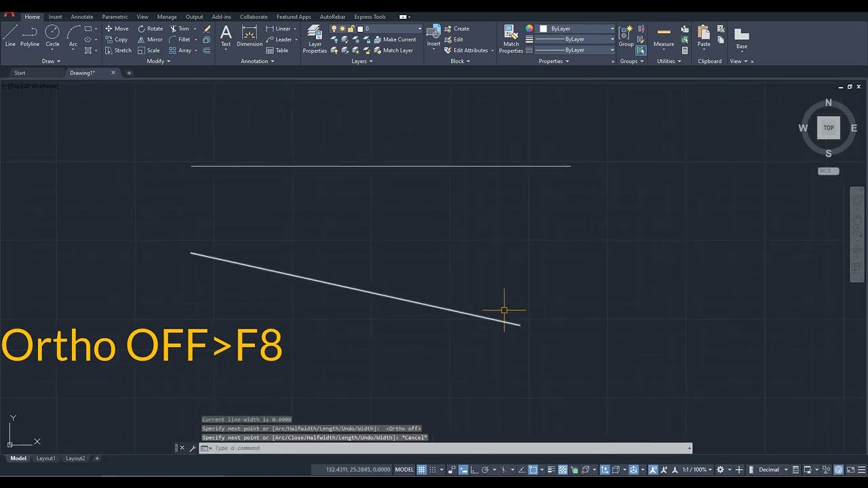The image size is (868, 488).
Task: Click the Dimension tool
Action: click(250, 35)
